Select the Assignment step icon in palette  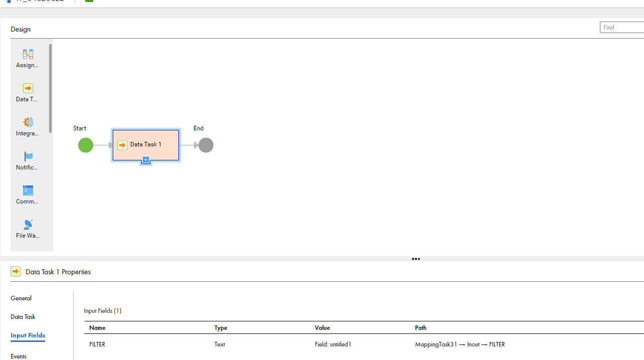coord(28,54)
